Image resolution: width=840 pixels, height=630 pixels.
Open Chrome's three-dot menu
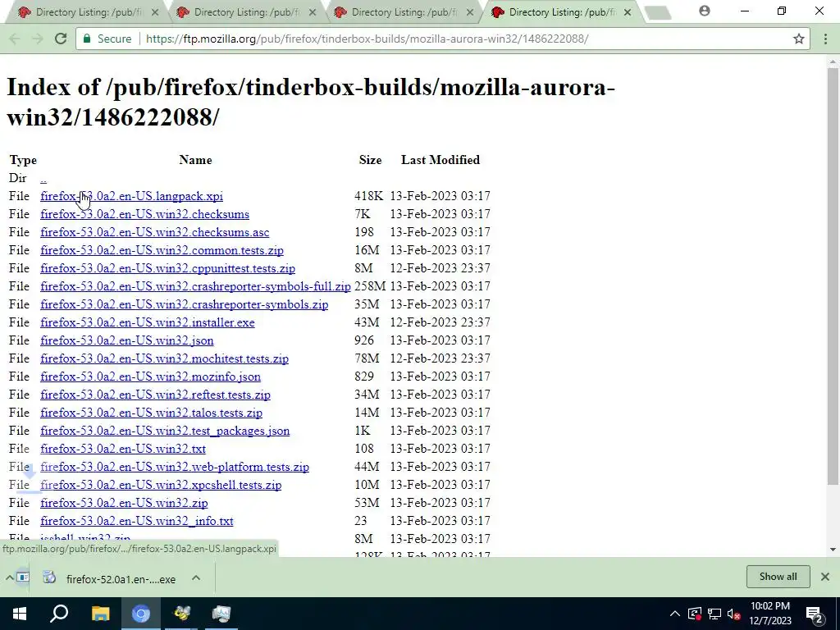coord(825,39)
